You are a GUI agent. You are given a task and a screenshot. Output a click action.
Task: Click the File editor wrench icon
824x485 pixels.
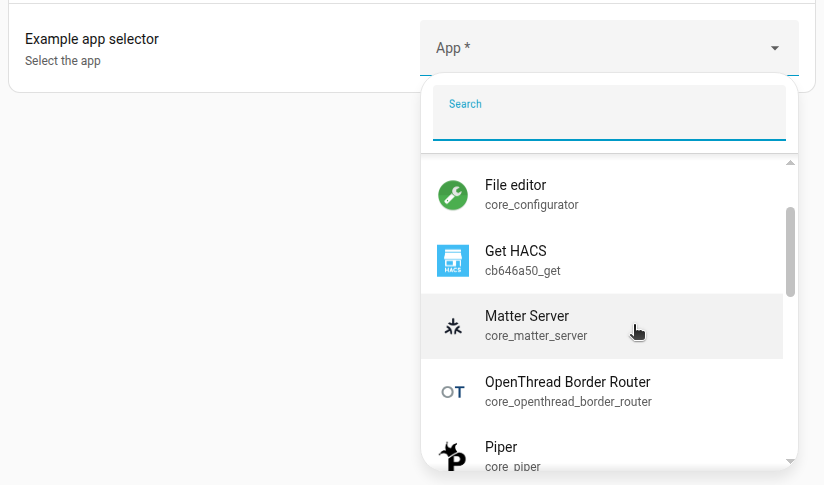pos(453,195)
